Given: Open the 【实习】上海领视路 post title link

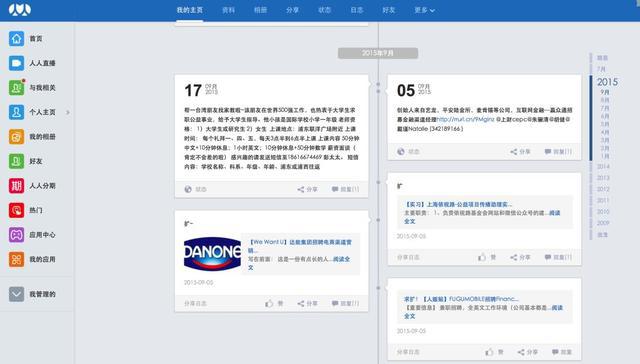Looking at the screenshot, I should pyautogui.click(x=458, y=204).
